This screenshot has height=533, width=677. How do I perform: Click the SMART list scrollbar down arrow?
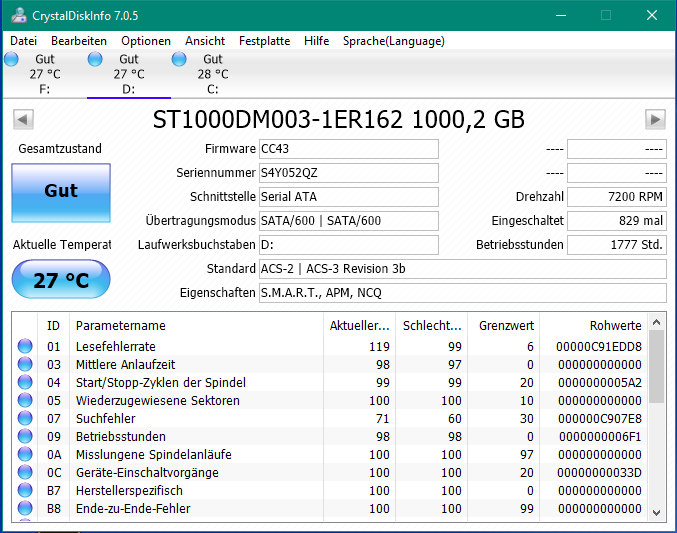pos(657,513)
